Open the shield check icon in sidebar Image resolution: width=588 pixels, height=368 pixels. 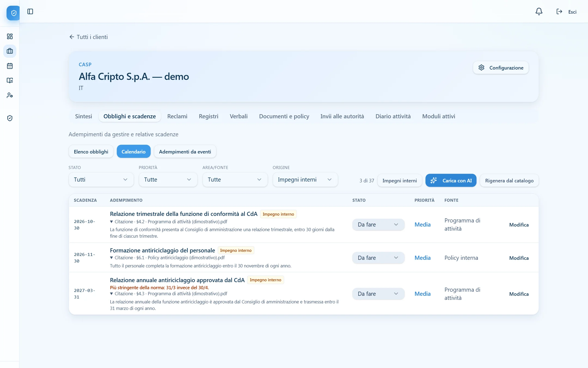click(10, 118)
